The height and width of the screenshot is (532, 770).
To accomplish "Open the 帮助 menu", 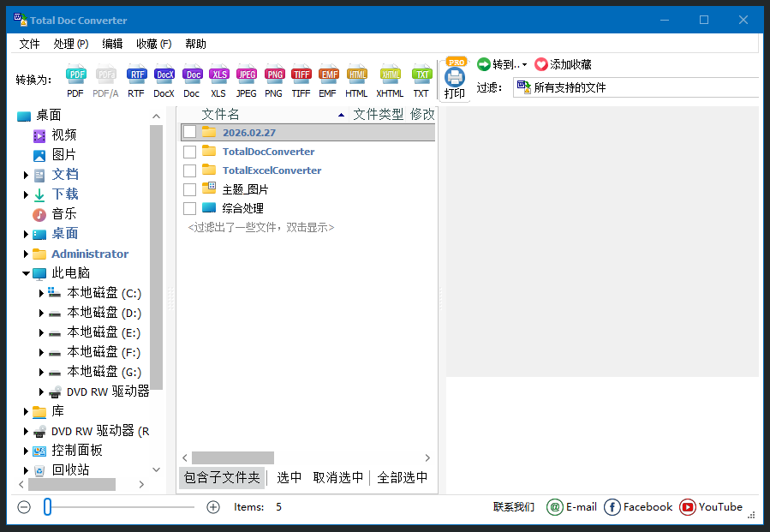I will (195, 44).
